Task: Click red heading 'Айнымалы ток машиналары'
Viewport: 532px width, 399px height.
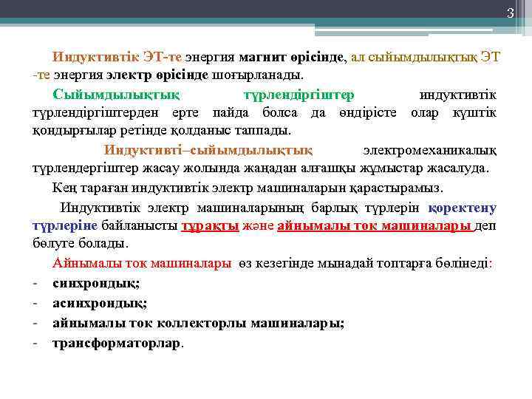Action: pos(142,263)
